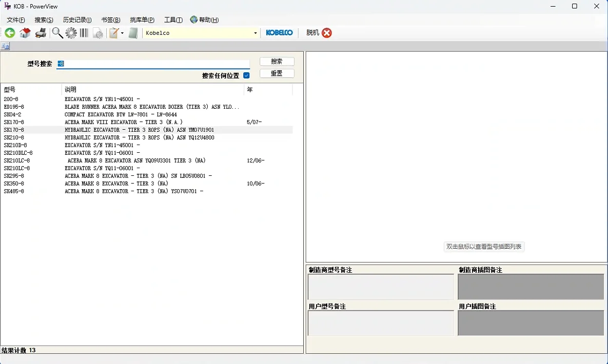Open the 工具(T) menu

tap(173, 20)
